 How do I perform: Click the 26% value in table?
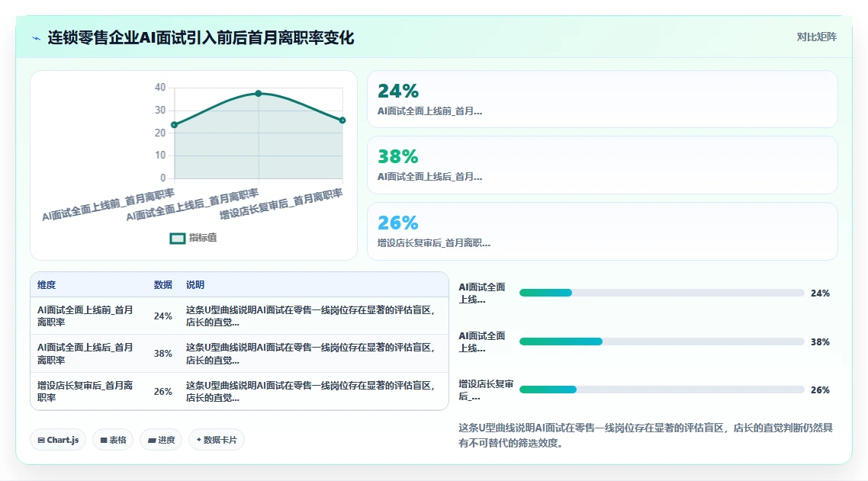point(162,391)
